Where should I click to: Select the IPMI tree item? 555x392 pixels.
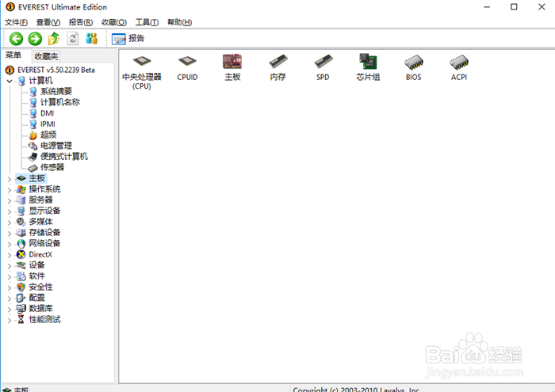point(42,124)
